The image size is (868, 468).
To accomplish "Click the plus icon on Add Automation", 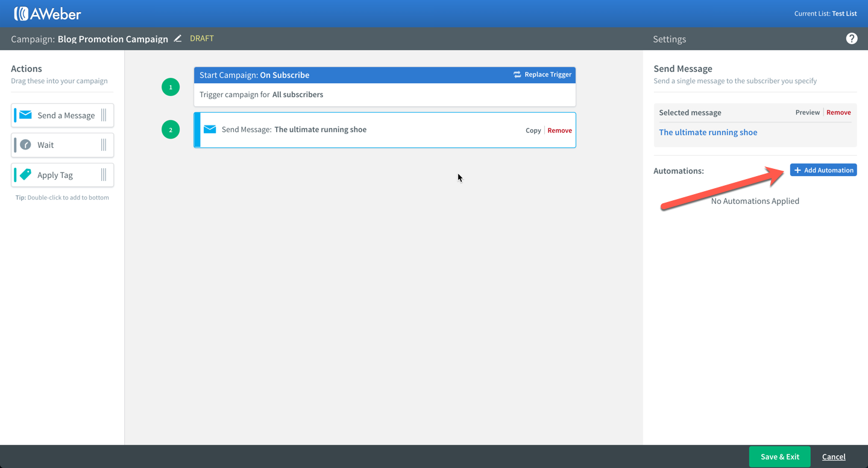I will click(797, 170).
